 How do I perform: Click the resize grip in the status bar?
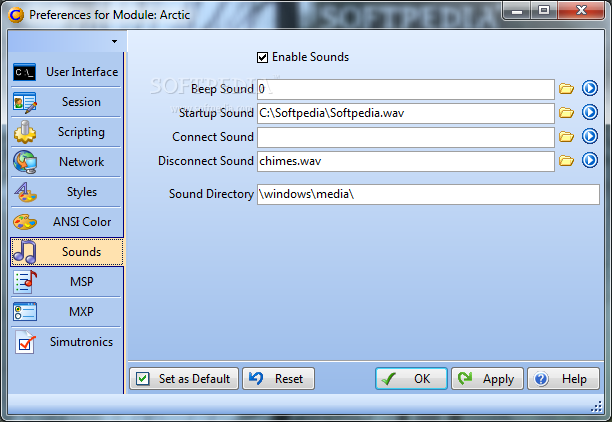[596, 407]
